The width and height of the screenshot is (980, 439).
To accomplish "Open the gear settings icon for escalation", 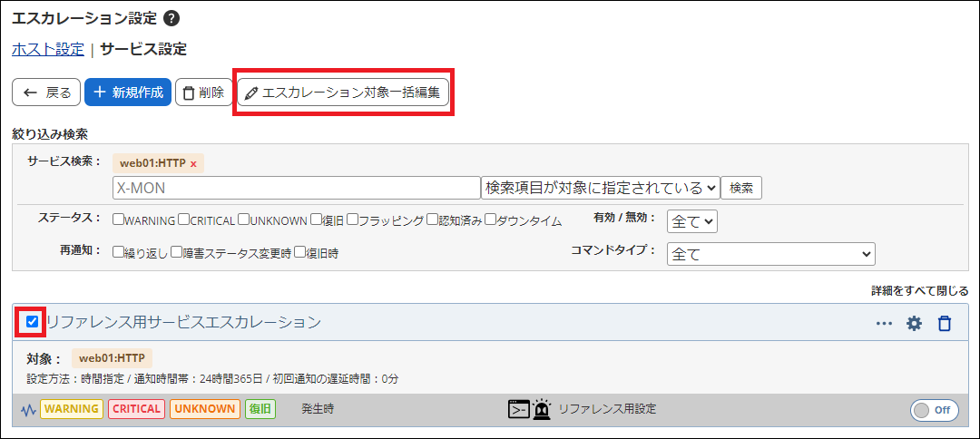I will point(914,323).
